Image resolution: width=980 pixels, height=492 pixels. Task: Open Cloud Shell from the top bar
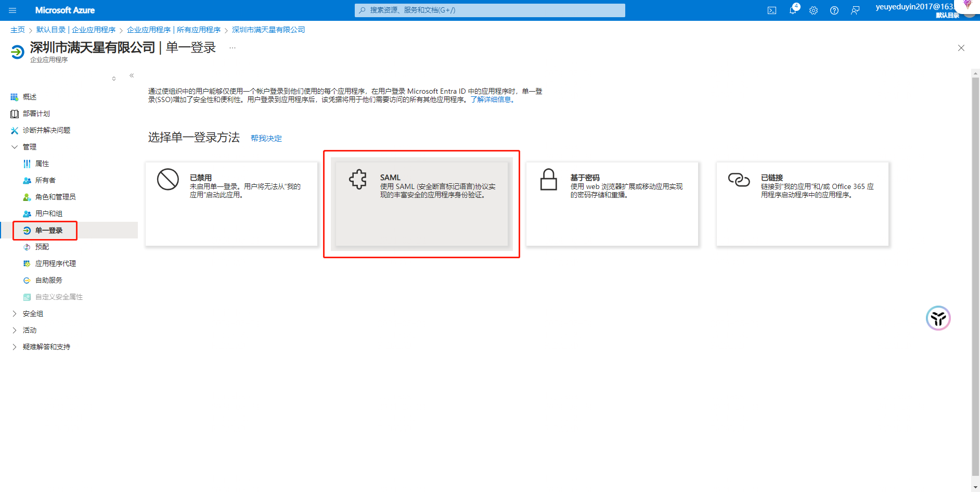click(x=772, y=10)
